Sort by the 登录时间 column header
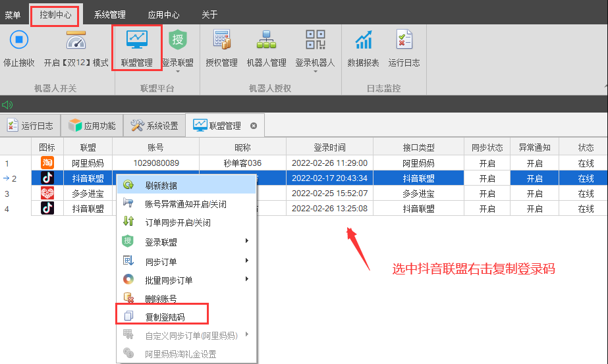608x364 pixels. pos(329,147)
